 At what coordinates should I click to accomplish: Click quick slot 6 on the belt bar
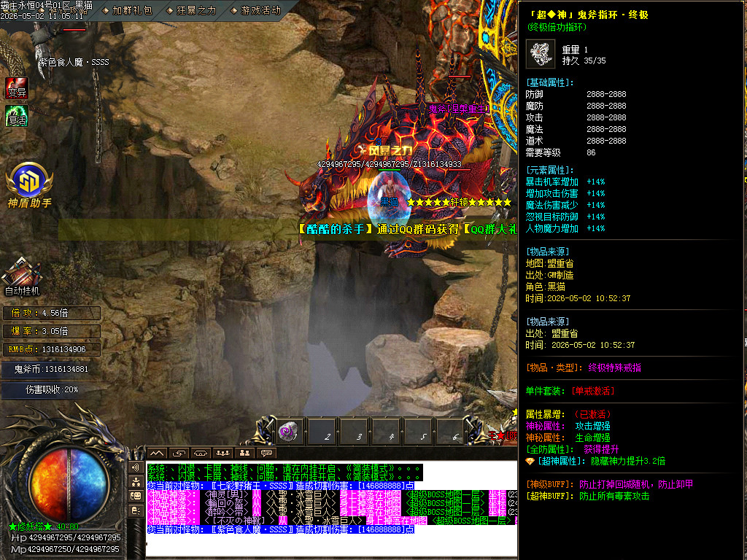pyautogui.click(x=449, y=432)
